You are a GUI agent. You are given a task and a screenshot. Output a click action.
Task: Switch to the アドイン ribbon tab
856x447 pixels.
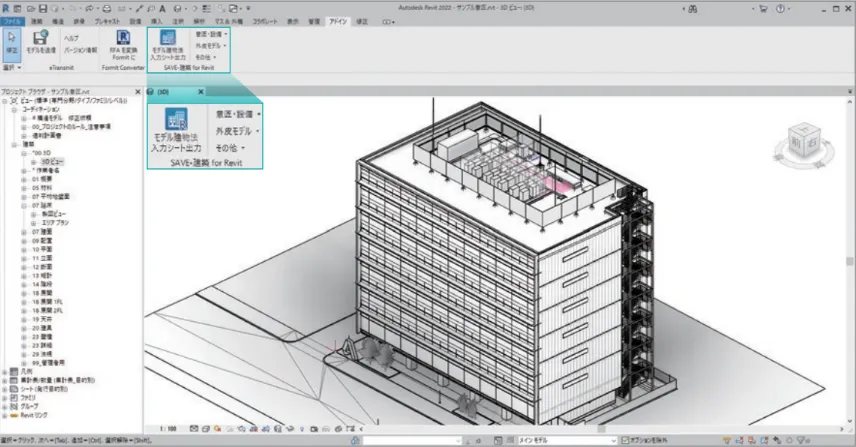338,20
